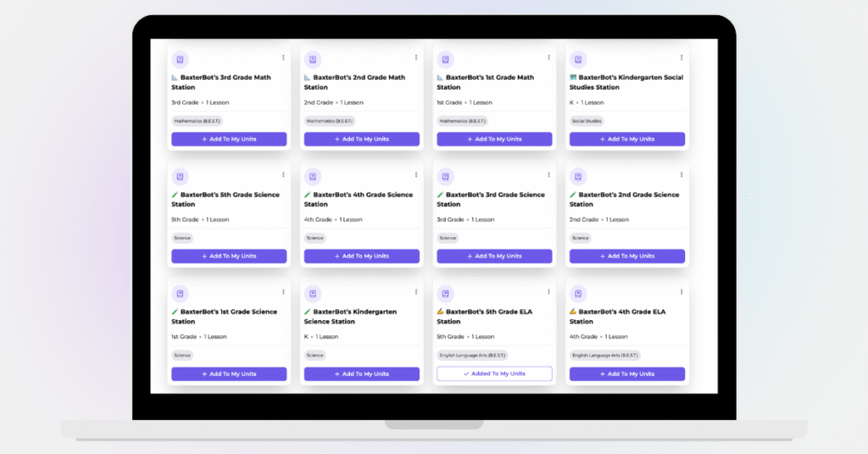Viewport: 868px width, 454px height.
Task: Open the BaxterBot's 4th Grade Science Station title
Action: pyautogui.click(x=360, y=199)
